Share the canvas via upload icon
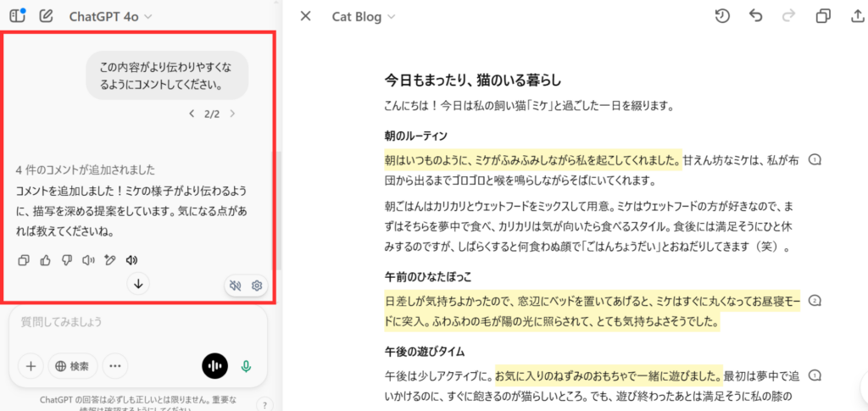 (x=855, y=17)
